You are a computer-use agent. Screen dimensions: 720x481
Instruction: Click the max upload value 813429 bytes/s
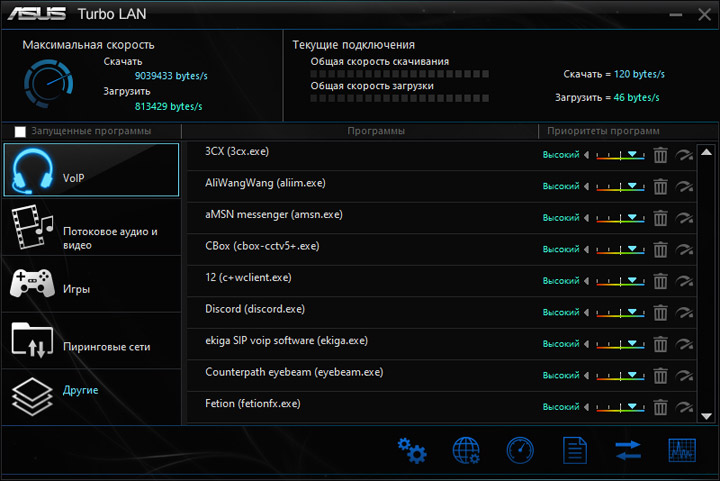pyautogui.click(x=168, y=106)
